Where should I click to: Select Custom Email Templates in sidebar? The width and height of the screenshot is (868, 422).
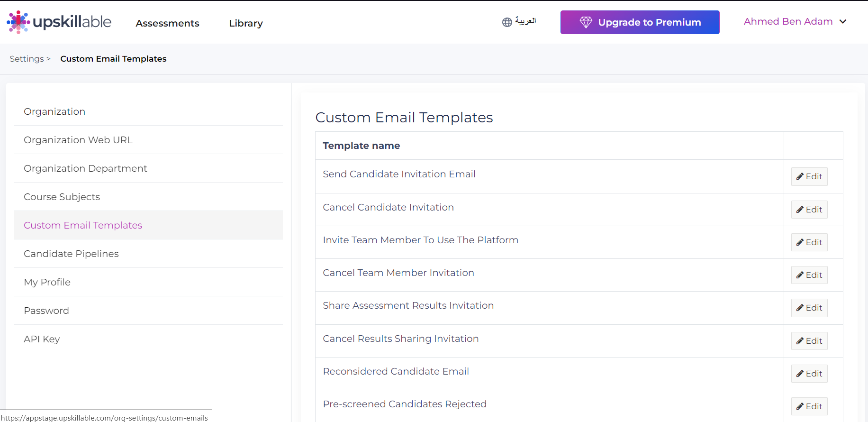point(148,225)
